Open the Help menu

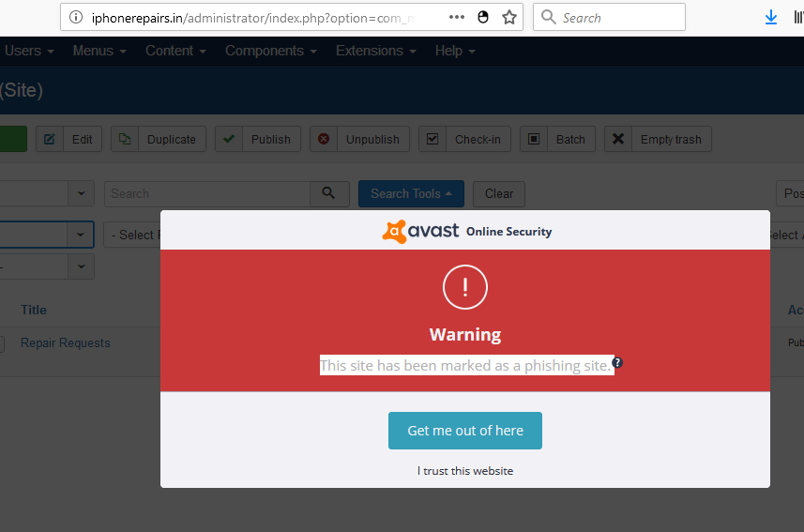point(455,51)
